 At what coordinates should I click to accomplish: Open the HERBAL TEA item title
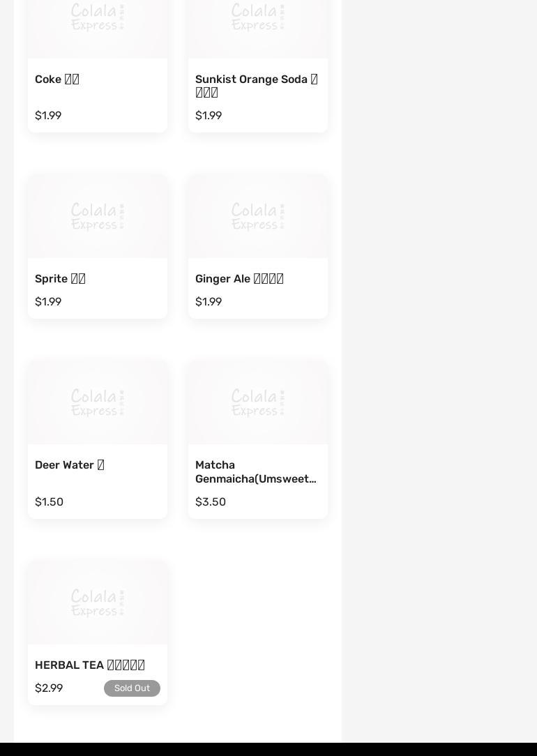[90, 665]
